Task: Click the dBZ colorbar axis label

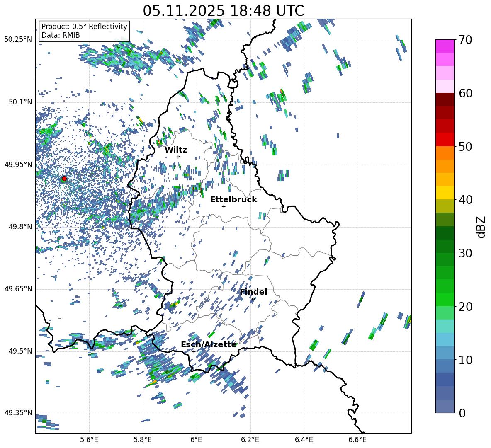Action: coord(481,227)
